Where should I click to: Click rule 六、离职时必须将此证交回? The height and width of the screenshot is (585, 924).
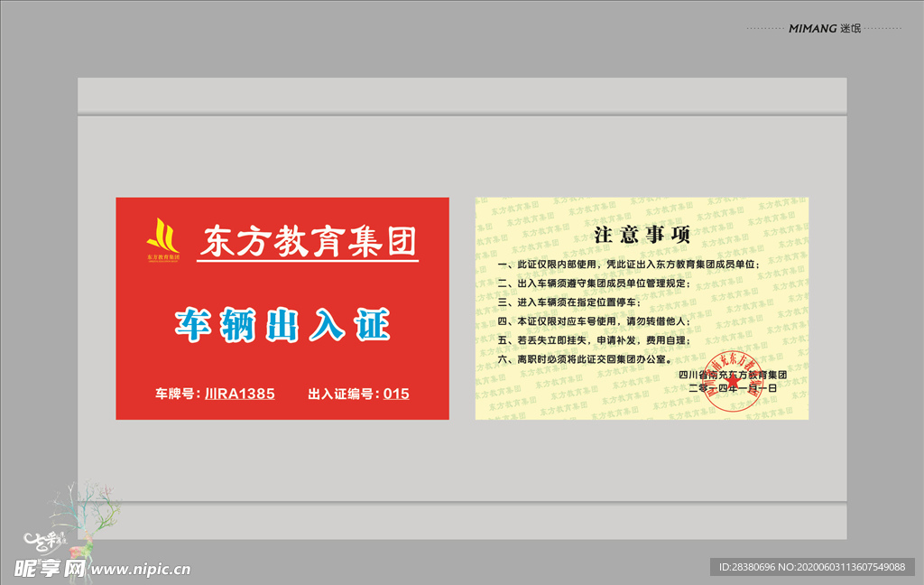point(585,358)
